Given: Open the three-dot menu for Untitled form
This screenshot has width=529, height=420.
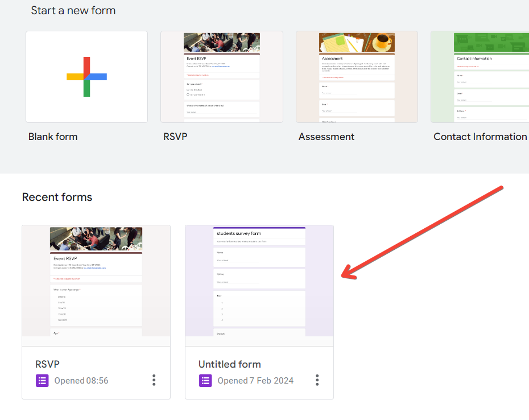Looking at the screenshot, I should coord(317,380).
